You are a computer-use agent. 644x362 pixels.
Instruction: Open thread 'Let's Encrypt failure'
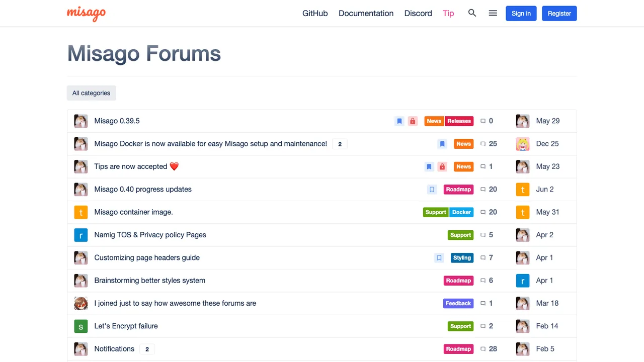coord(126,326)
